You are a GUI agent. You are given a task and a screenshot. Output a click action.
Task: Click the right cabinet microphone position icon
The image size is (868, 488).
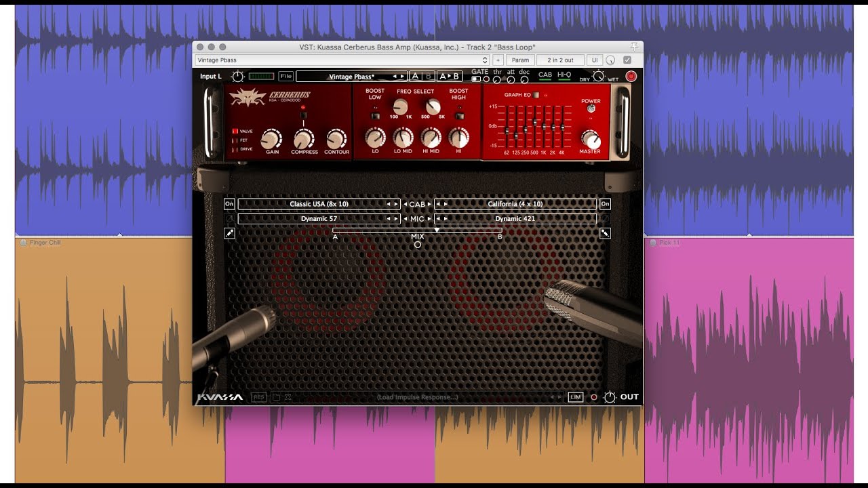[x=605, y=234]
